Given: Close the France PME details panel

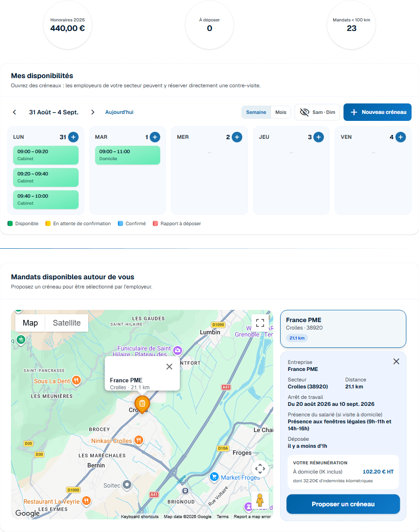Looking at the screenshot, I should (x=396, y=361).
